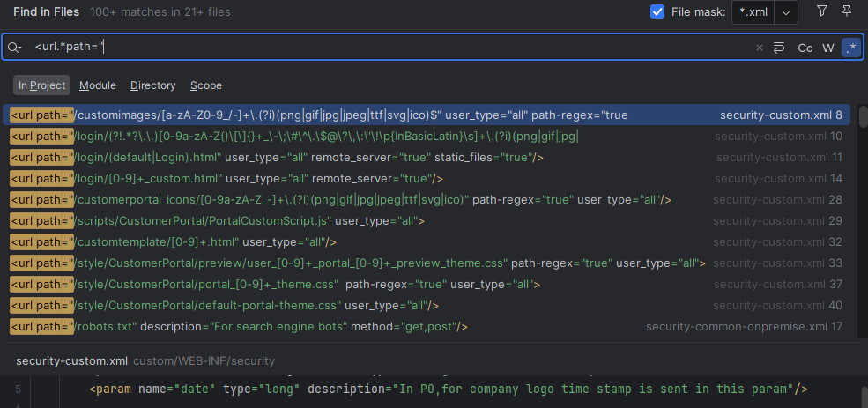Viewport: 868px width, 408px height.
Task: Open the file mask dropdown arrow
Action: coord(786,12)
